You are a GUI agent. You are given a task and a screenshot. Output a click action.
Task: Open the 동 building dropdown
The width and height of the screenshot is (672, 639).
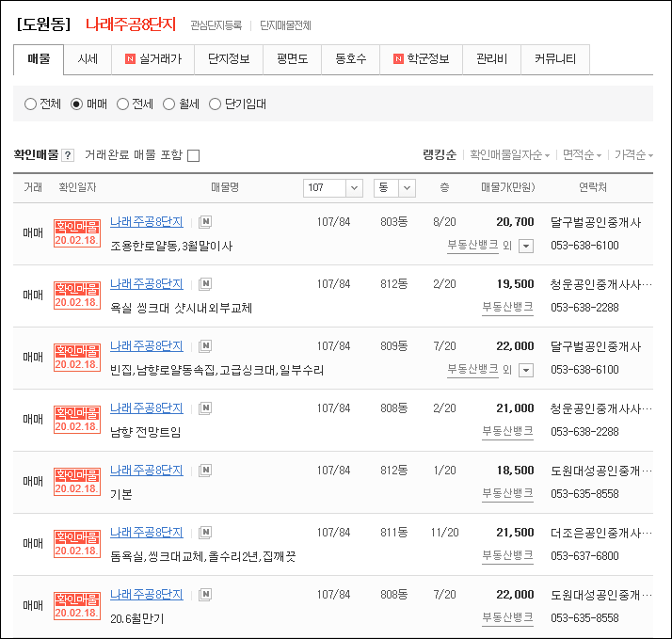coord(394,187)
